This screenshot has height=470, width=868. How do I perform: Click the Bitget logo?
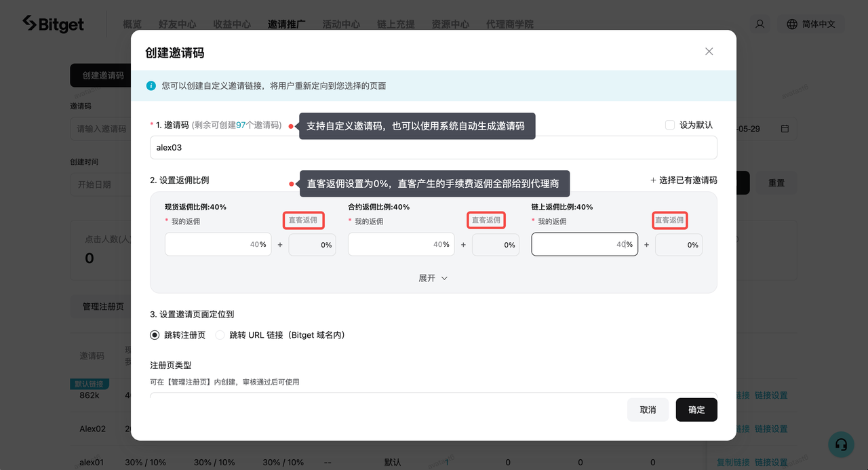[54, 24]
